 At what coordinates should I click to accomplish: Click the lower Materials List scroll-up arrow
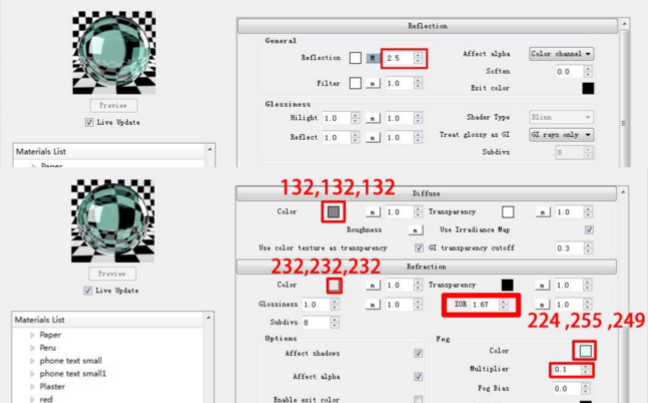pos(209,317)
